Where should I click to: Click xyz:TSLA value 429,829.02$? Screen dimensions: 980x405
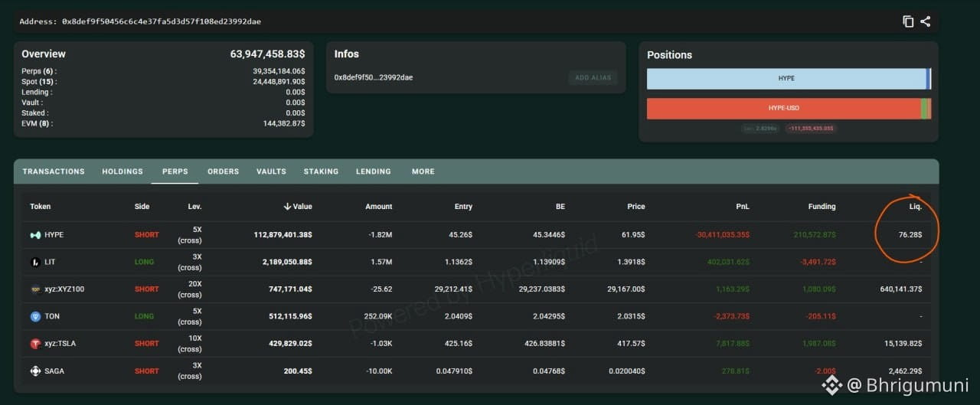click(x=289, y=344)
